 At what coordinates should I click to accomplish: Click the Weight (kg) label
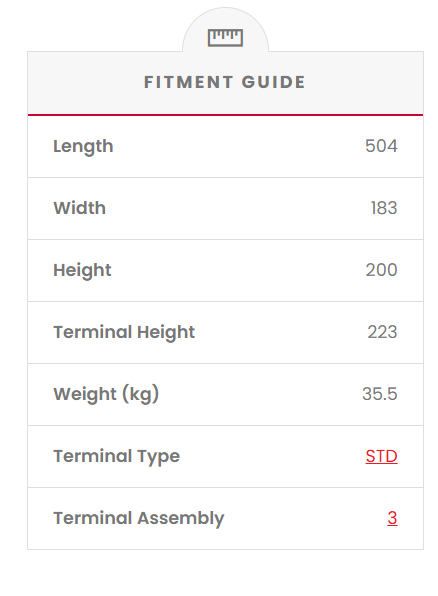(x=106, y=395)
